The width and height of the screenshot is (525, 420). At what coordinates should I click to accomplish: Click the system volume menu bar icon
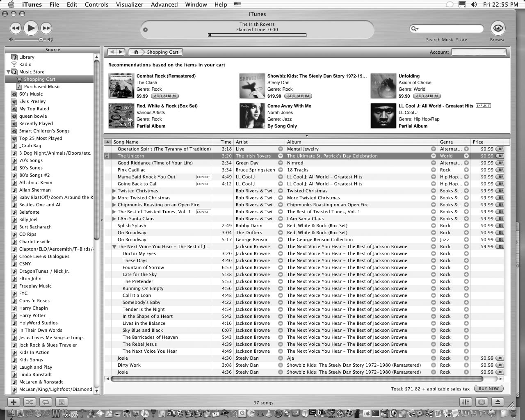click(x=474, y=5)
